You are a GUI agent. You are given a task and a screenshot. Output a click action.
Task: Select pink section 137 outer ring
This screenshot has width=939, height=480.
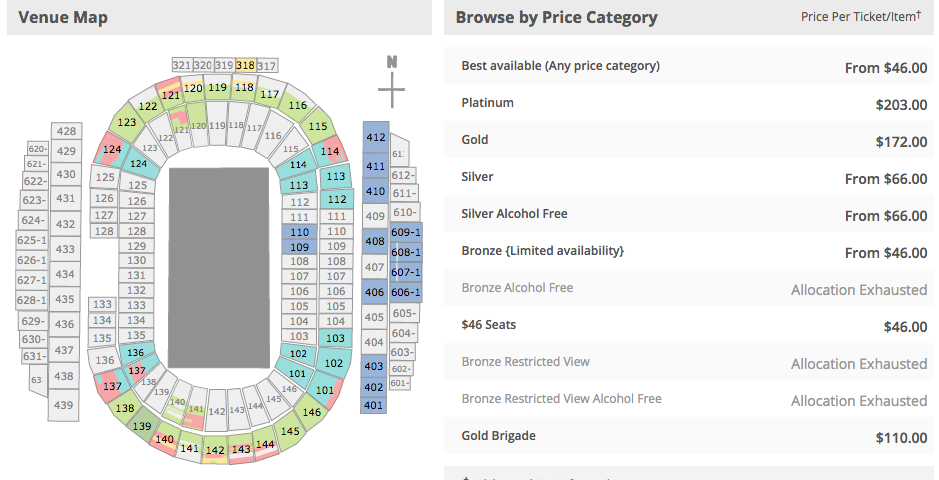point(111,386)
